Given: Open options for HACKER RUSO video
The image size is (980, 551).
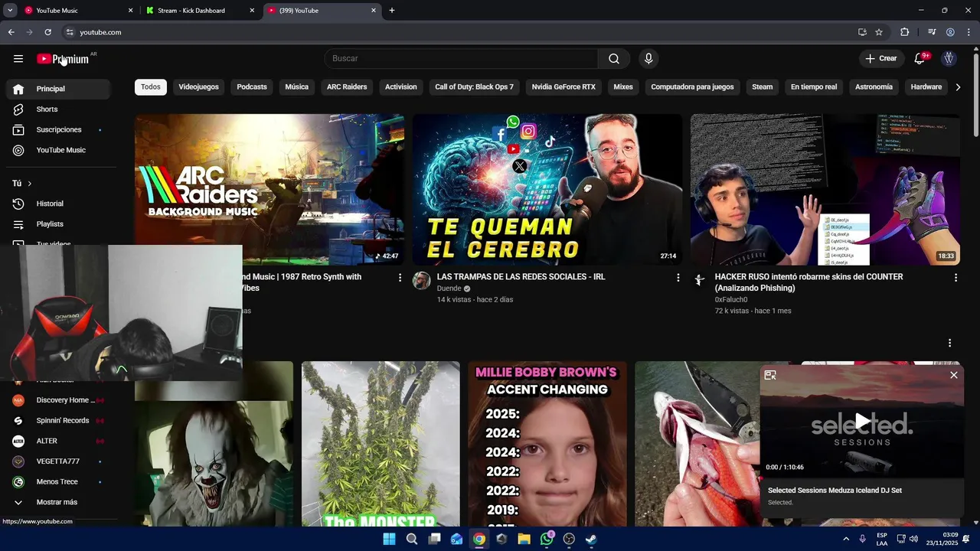Looking at the screenshot, I should pyautogui.click(x=955, y=278).
